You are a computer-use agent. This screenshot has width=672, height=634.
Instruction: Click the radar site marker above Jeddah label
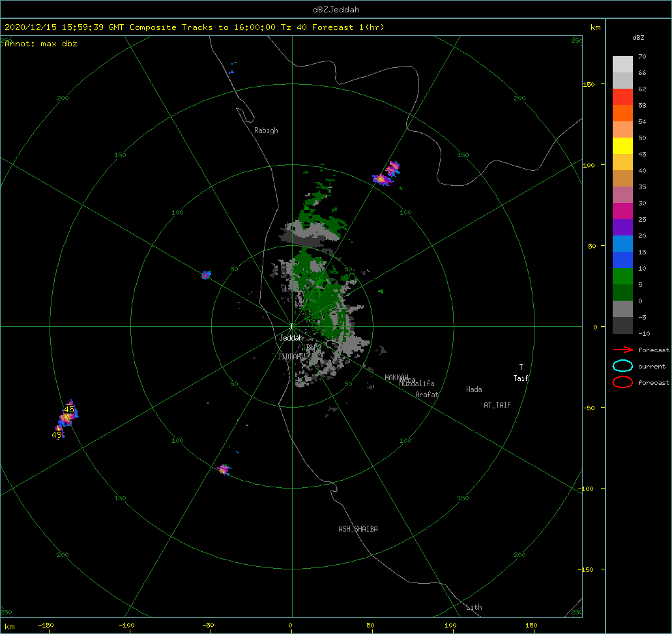291,327
